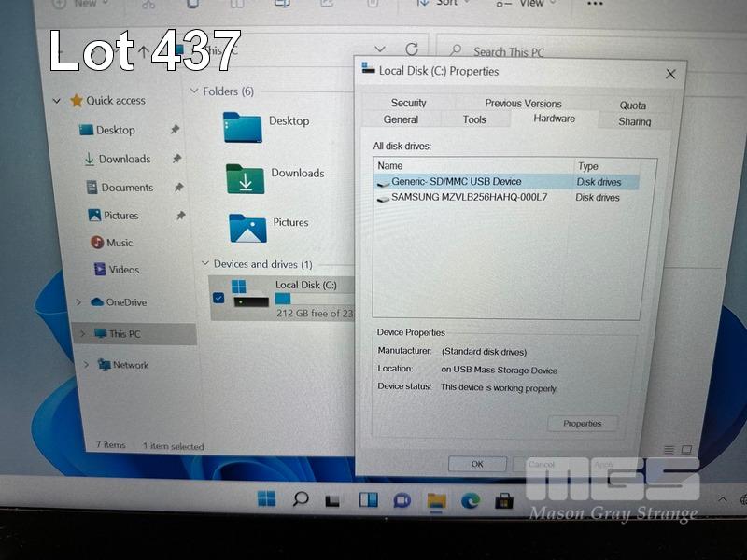Screen dimensions: 747x560
Task: Open the Desktop folder icon
Action: (x=242, y=126)
